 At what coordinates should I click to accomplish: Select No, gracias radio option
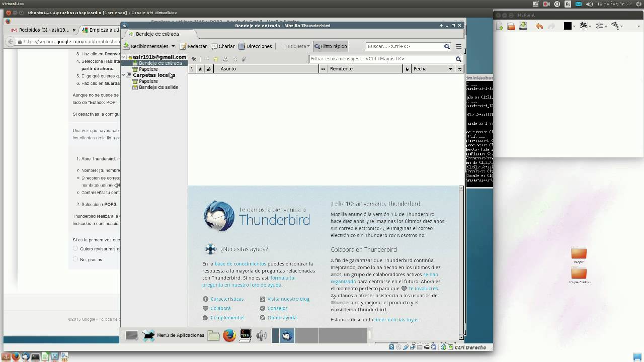(x=75, y=259)
